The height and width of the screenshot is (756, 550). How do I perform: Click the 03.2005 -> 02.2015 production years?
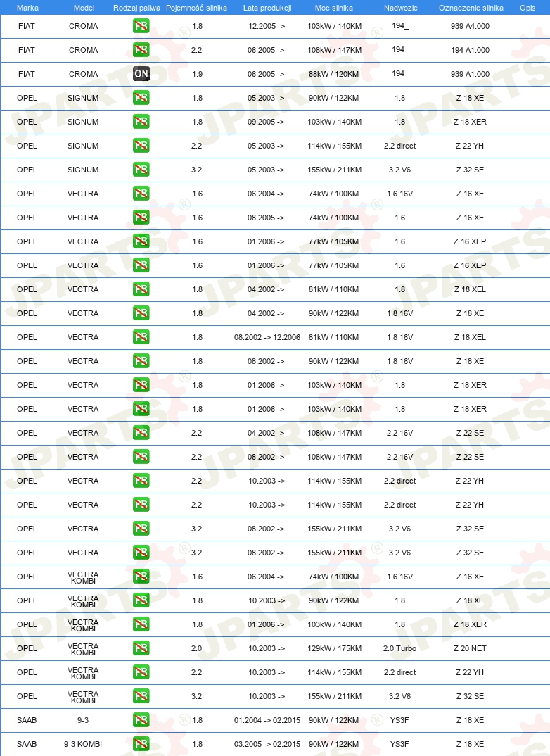coord(267,745)
